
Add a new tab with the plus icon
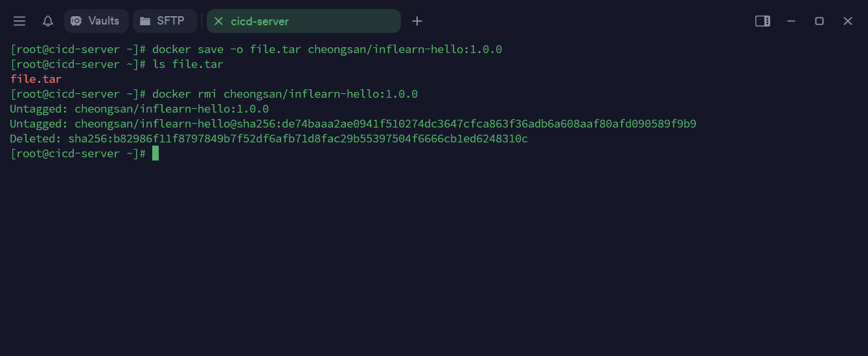pyautogui.click(x=417, y=21)
